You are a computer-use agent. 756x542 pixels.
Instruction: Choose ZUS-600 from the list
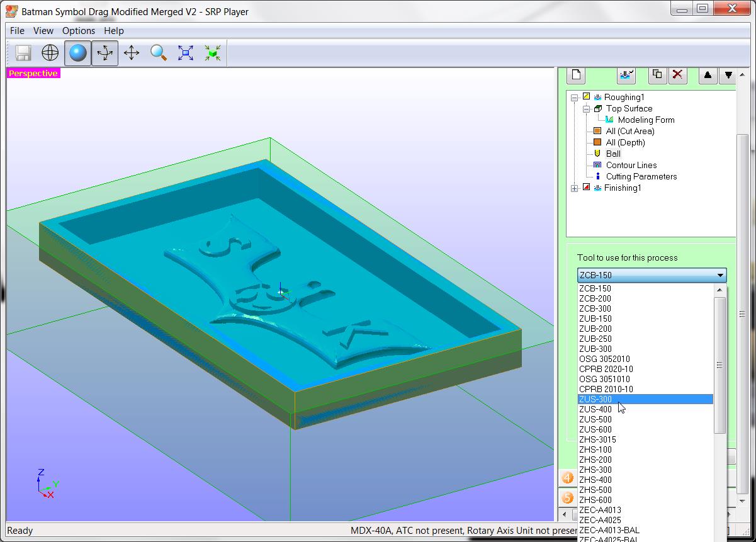(x=646, y=429)
